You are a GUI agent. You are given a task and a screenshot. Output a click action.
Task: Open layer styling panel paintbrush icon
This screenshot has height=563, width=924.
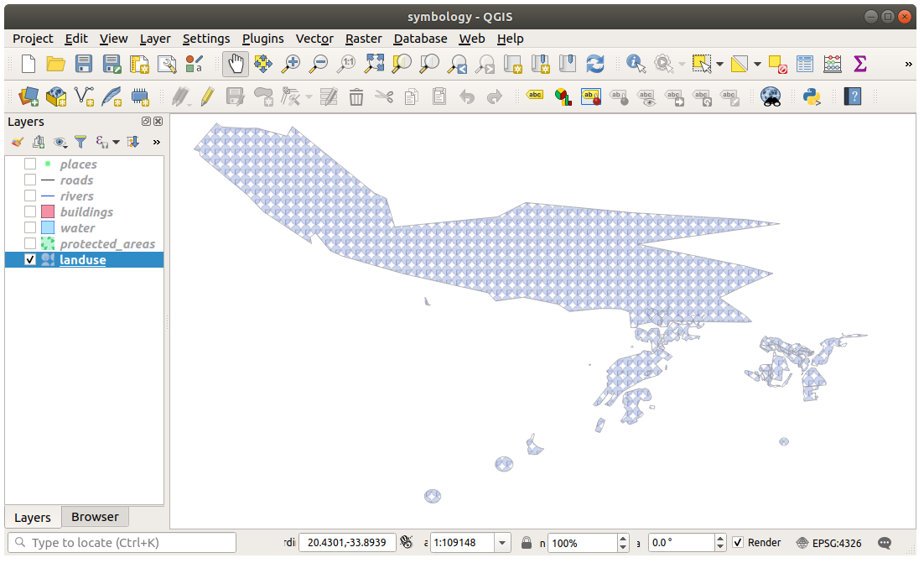point(18,142)
